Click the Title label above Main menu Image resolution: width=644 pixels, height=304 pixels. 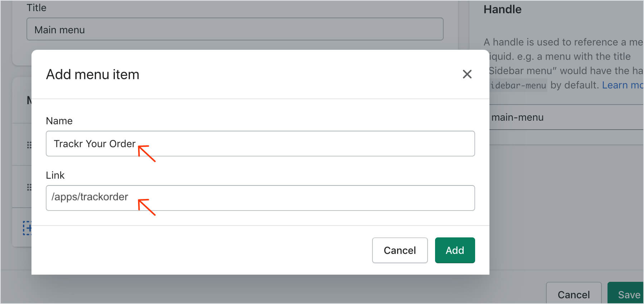coord(36,8)
